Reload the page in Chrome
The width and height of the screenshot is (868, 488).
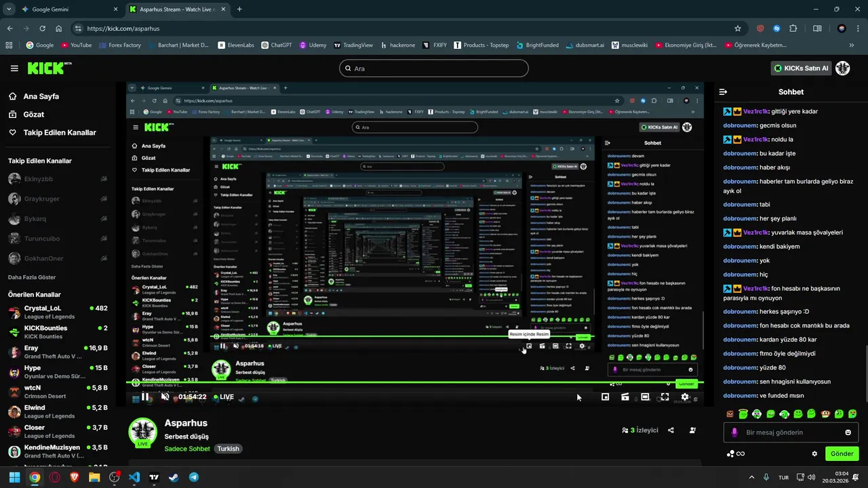point(42,28)
